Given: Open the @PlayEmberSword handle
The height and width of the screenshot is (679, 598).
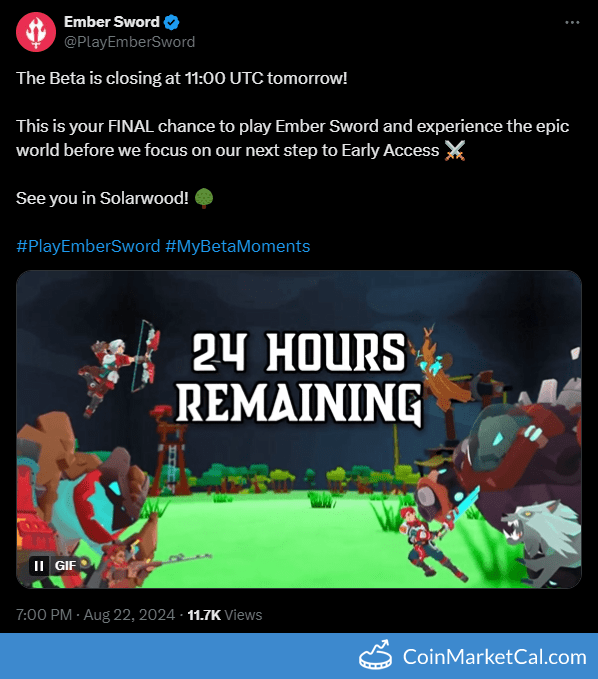Looking at the screenshot, I should click(129, 42).
